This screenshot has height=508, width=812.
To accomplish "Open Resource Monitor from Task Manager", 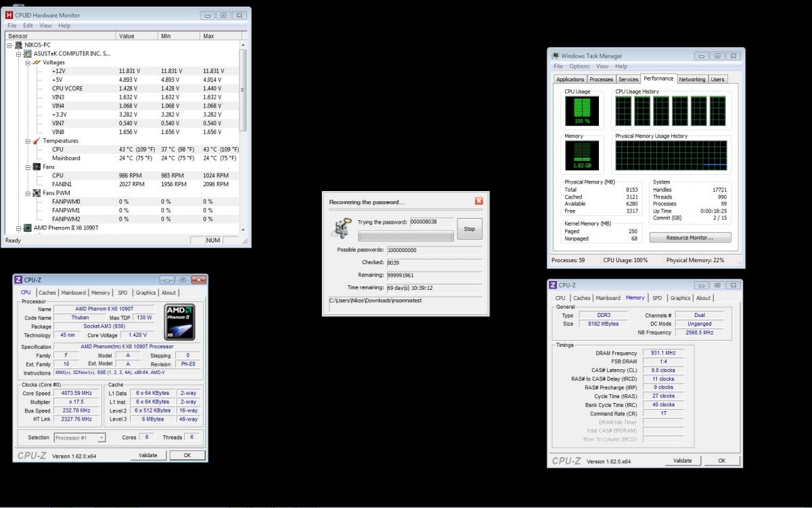I will tap(690, 238).
